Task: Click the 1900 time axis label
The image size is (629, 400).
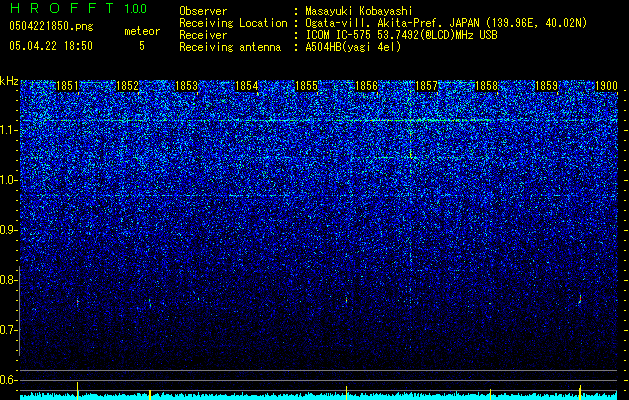Action: [606, 86]
